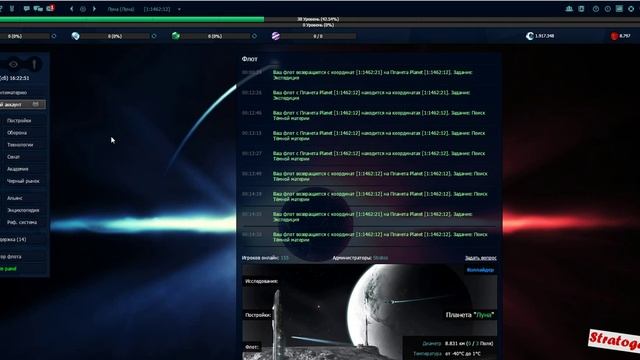Viewport: 640px width, 360px height.
Task: Click the second level progress bar (0%)
Action: [x=320, y=25]
